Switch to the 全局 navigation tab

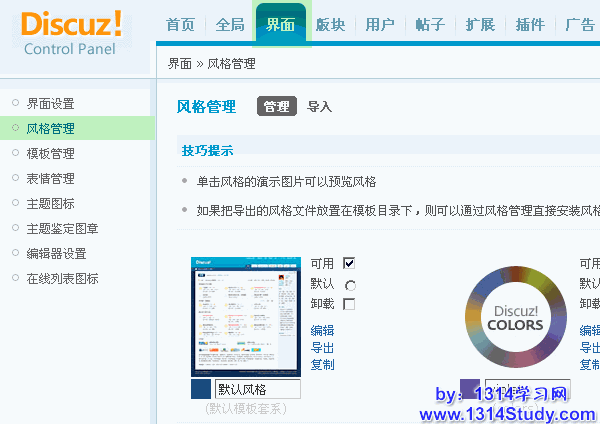[230, 25]
